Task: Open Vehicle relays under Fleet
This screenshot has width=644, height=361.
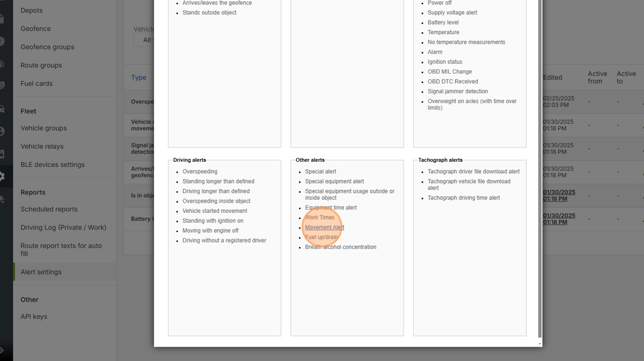Action: [x=42, y=146]
